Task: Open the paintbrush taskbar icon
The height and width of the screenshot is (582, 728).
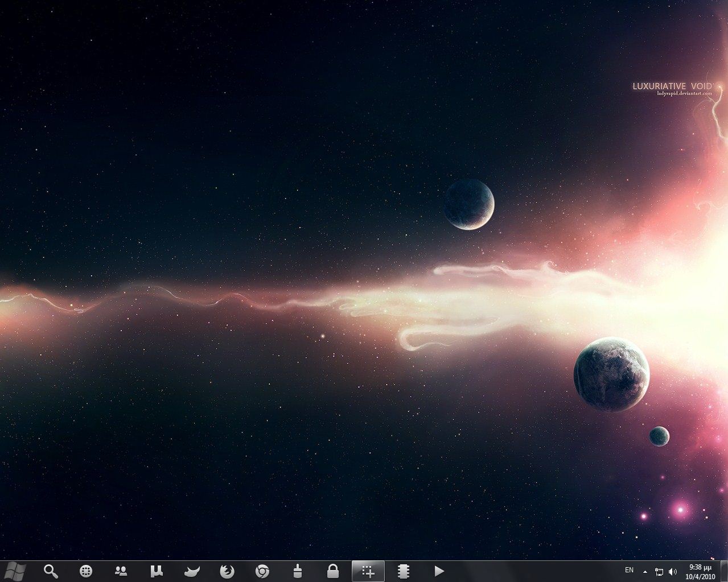Action: (297, 571)
